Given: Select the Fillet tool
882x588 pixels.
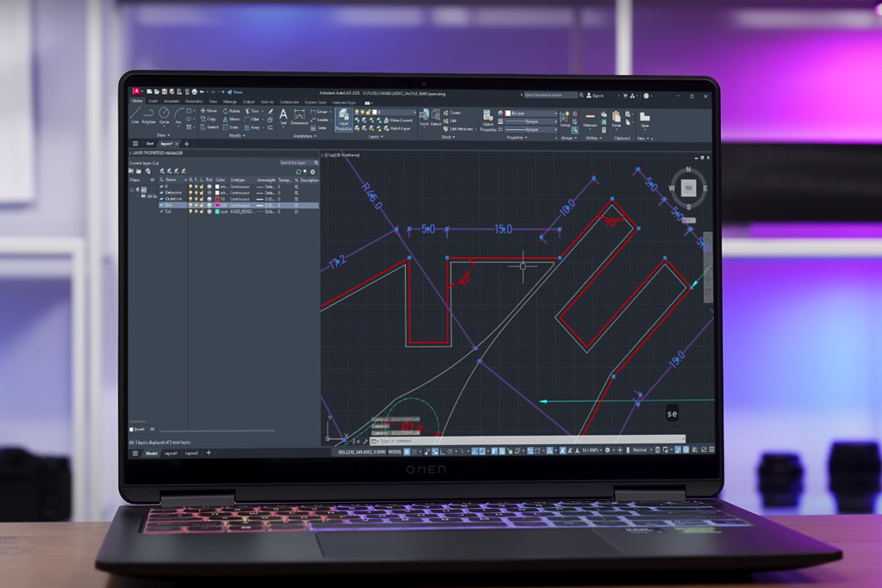Looking at the screenshot, I should pos(252,119).
